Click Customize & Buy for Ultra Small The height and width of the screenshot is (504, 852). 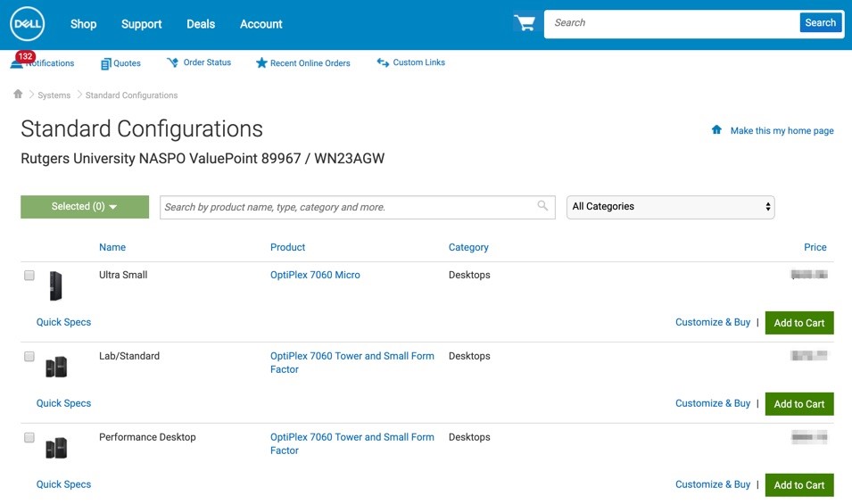pos(713,322)
